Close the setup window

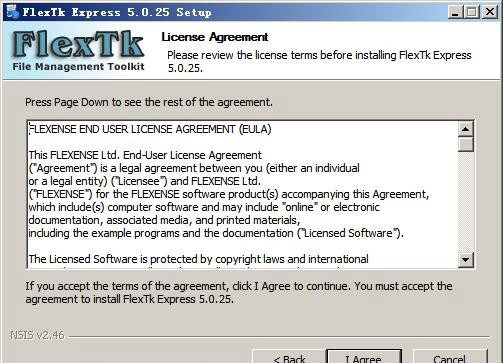490,12
